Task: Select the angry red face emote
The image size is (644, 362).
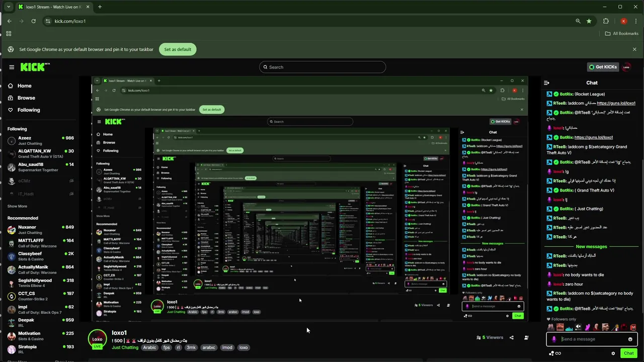Action: 632,327
